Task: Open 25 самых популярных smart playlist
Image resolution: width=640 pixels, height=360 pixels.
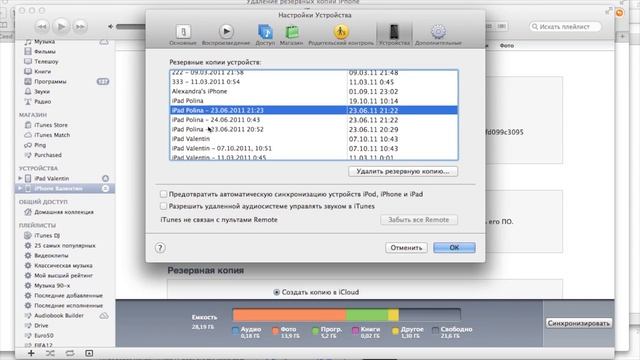Action: pyautogui.click(x=64, y=246)
